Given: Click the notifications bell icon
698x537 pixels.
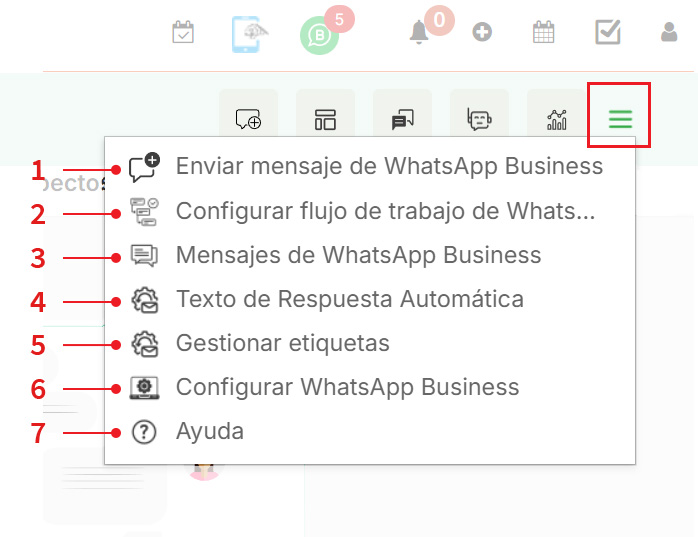Looking at the screenshot, I should 420,33.
